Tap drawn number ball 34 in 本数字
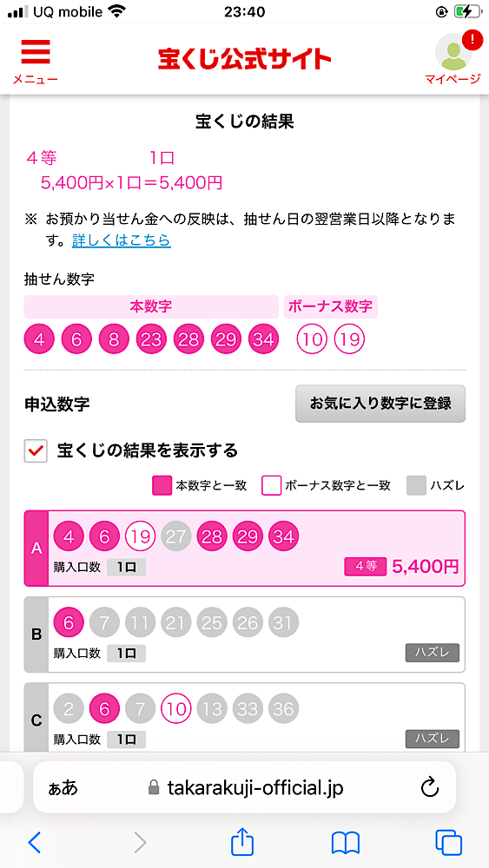Image resolution: width=489 pixels, height=868 pixels. click(263, 339)
